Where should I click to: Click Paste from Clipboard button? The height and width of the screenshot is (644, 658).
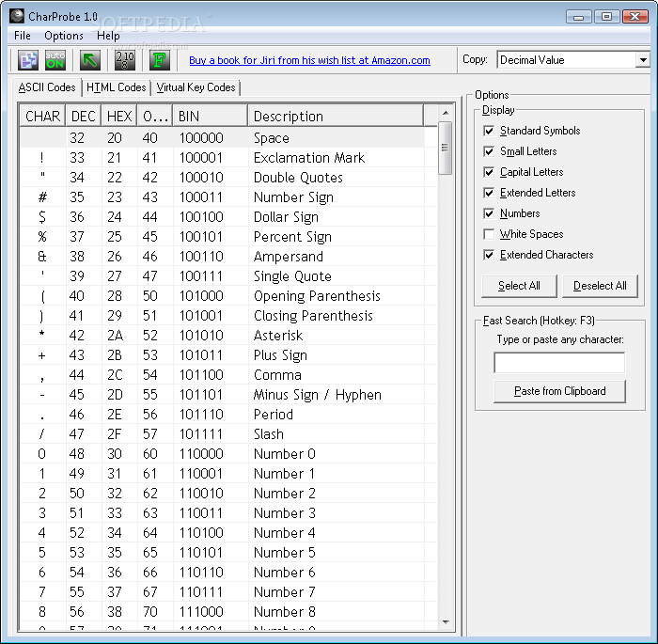click(x=560, y=391)
